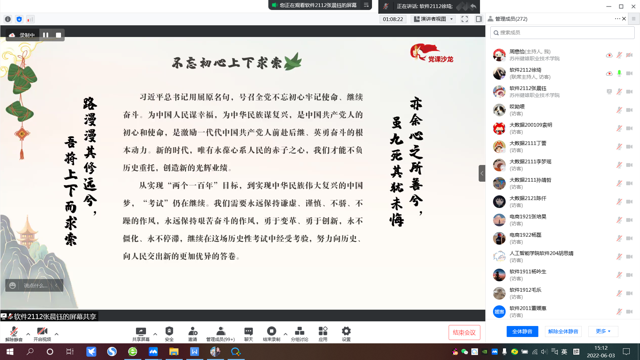The width and height of the screenshot is (640, 360).
Task: Open the 应用 apps icon
Action: (x=323, y=333)
